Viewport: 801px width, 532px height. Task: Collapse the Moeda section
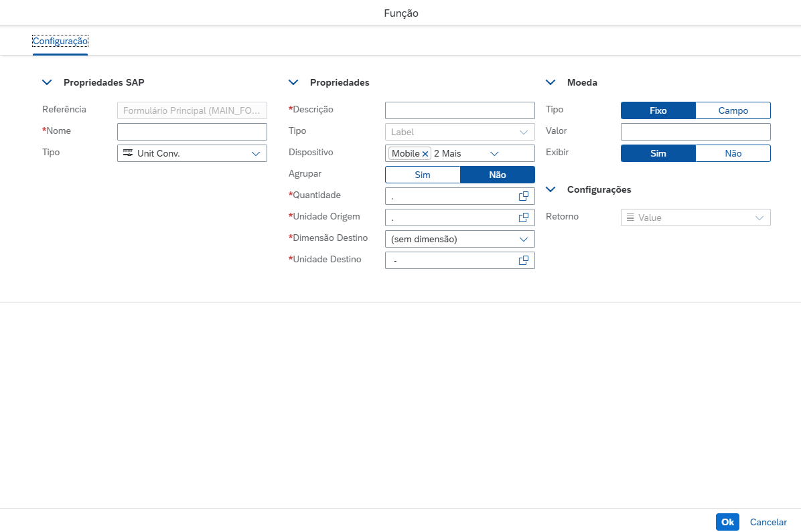(551, 82)
